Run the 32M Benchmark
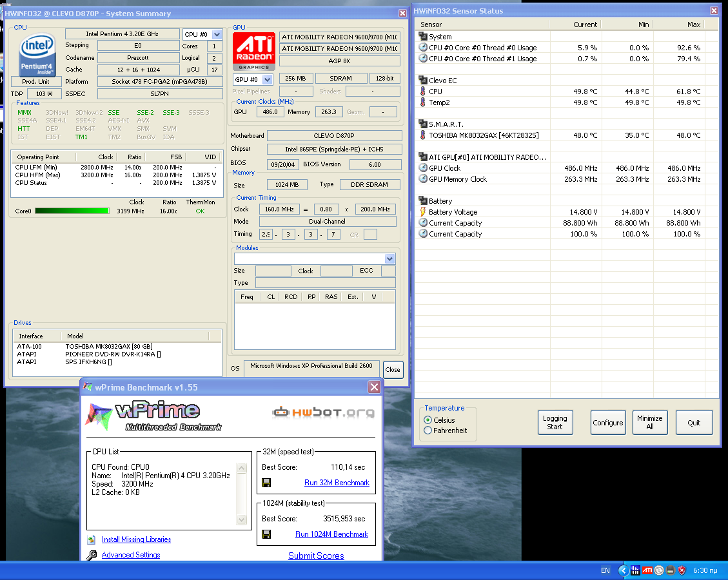 [x=337, y=483]
